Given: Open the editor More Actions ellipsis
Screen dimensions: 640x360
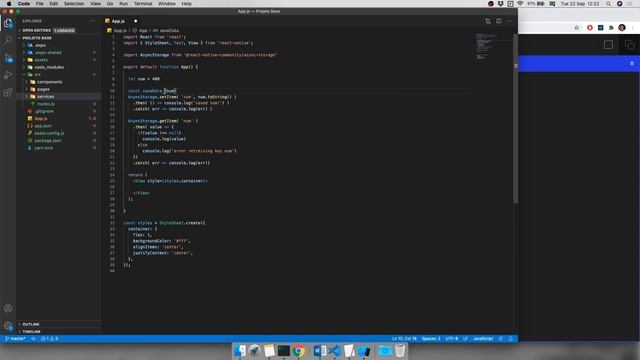Looking at the screenshot, I should tap(509, 21).
